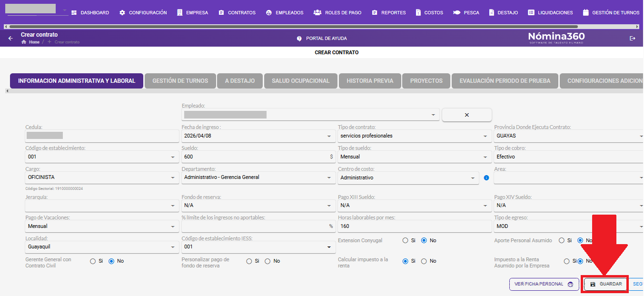644x296 pixels.
Task: Switch to the Gestión de Turnos tab
Action: [x=180, y=81]
